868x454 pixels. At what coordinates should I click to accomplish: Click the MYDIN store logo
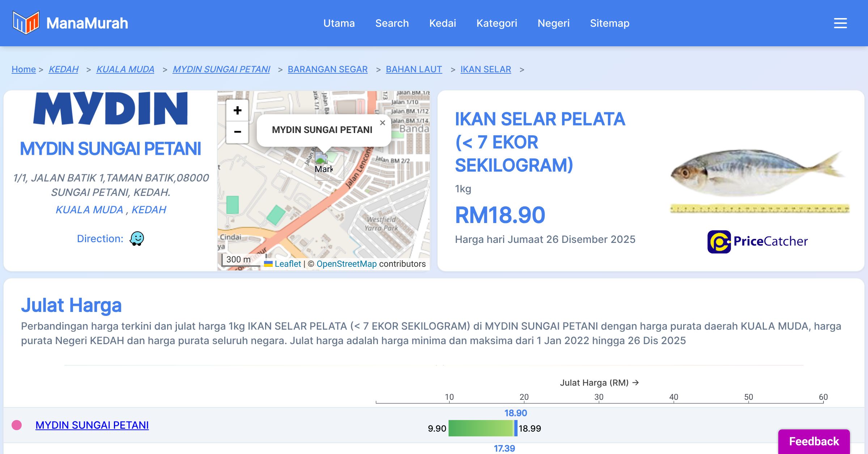pos(110,108)
